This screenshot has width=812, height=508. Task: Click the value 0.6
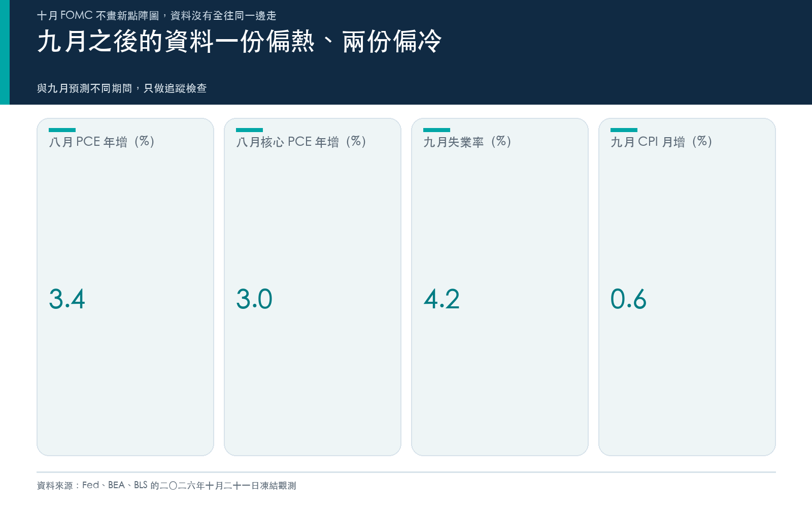pos(628,299)
